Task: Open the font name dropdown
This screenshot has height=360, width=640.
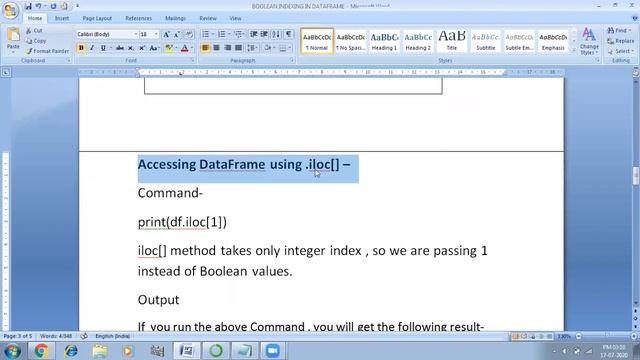Action: [136, 35]
